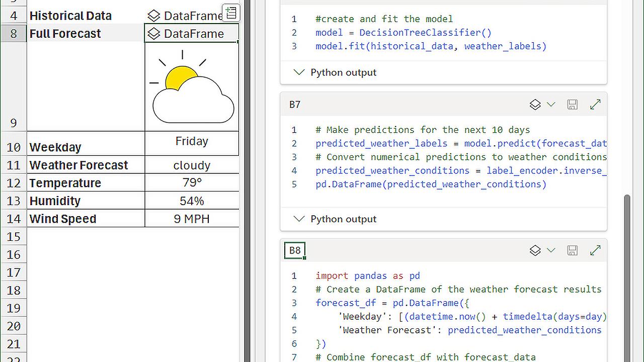This screenshot has width=644, height=362.
Task: Select the cell showing Friday
Action: click(x=191, y=141)
